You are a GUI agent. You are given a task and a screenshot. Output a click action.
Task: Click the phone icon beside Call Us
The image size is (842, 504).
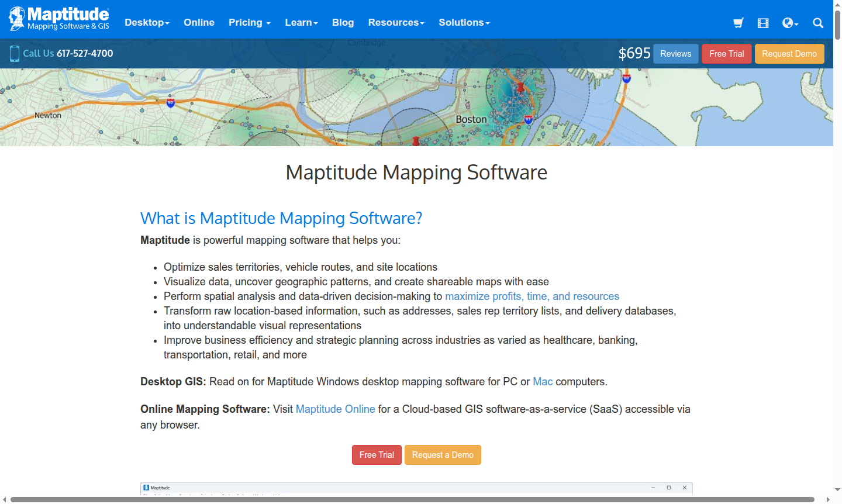point(13,53)
